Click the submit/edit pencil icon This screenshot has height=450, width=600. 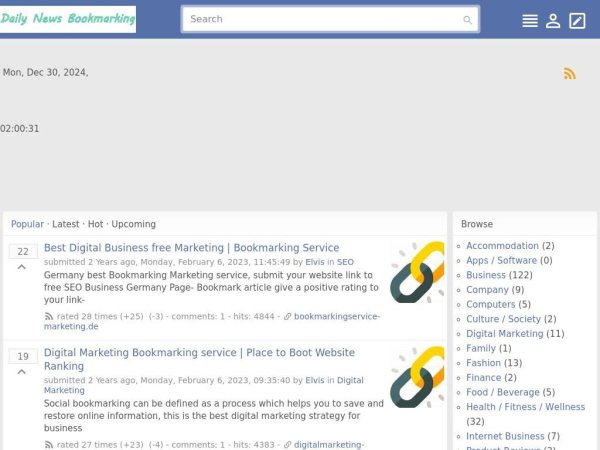coord(577,21)
